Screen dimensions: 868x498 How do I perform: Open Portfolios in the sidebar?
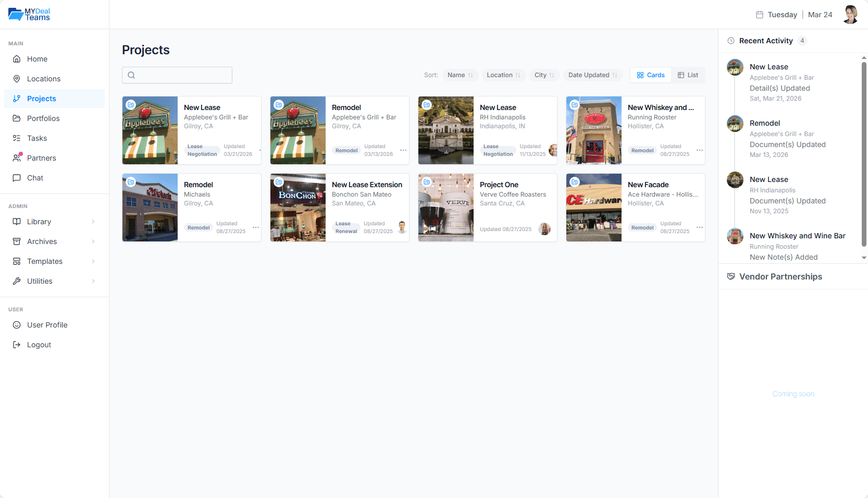[x=54, y=118]
